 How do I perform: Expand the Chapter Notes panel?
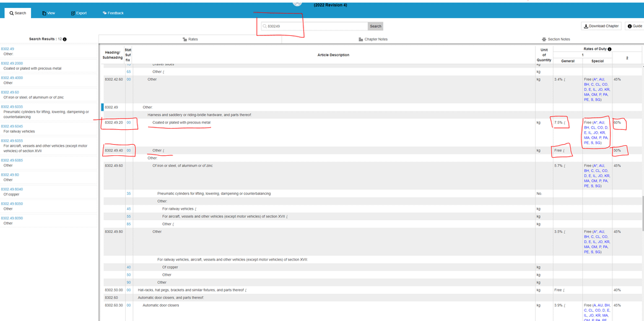373,39
